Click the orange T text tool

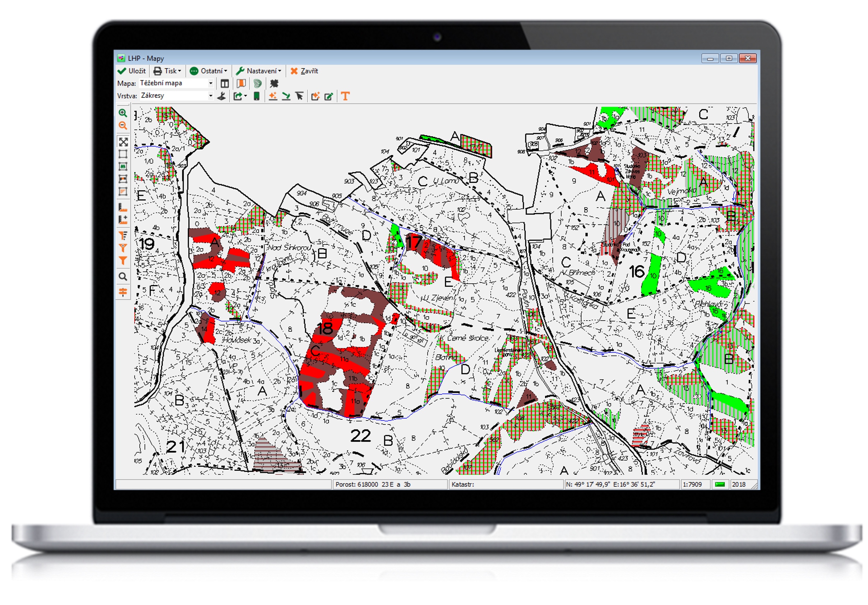345,96
